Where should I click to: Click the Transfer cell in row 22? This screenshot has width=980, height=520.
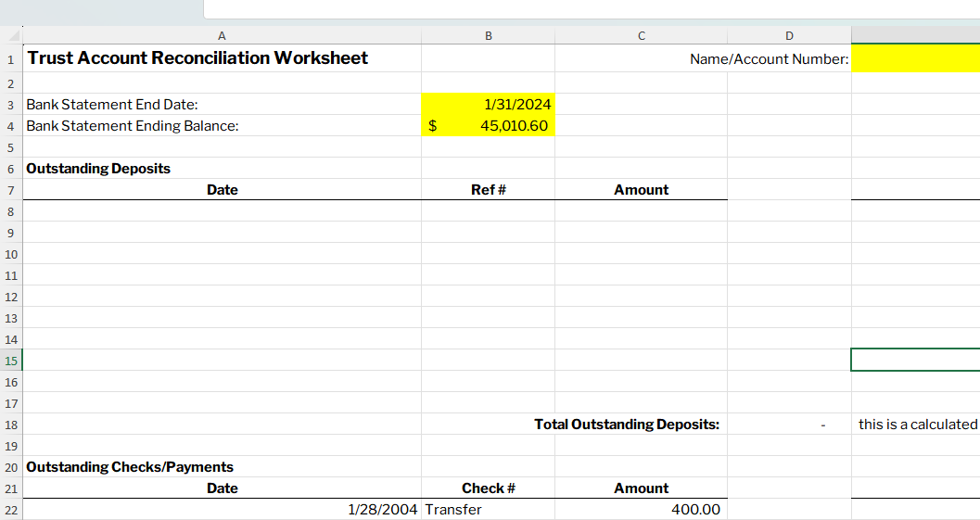point(488,510)
